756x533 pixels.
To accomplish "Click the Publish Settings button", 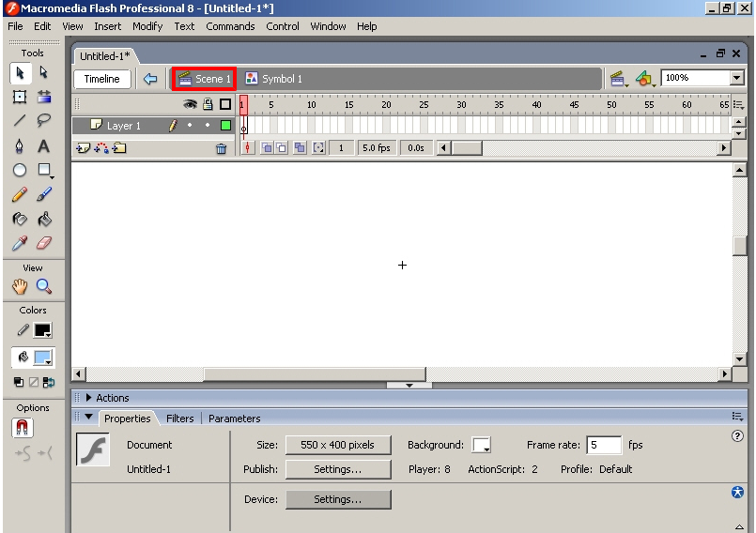I will (x=338, y=469).
